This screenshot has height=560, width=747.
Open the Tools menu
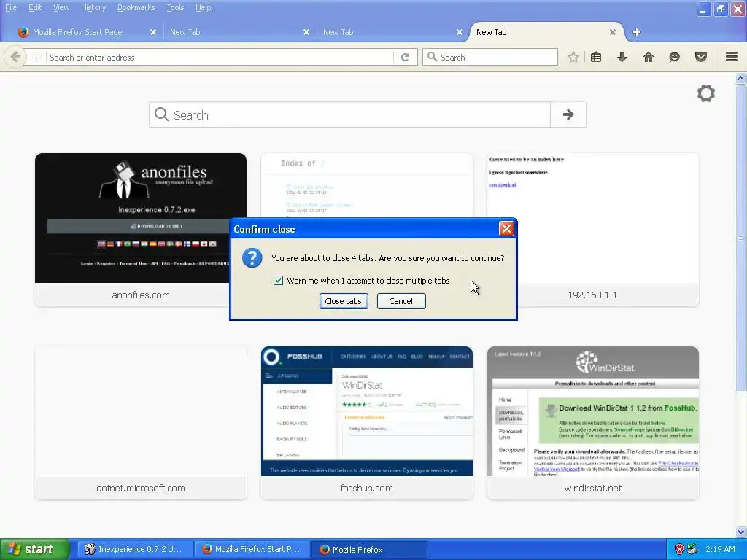pos(175,7)
